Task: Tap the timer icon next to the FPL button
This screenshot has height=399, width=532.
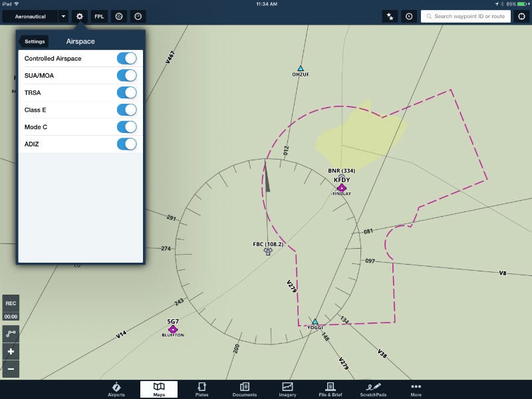Action: point(137,16)
